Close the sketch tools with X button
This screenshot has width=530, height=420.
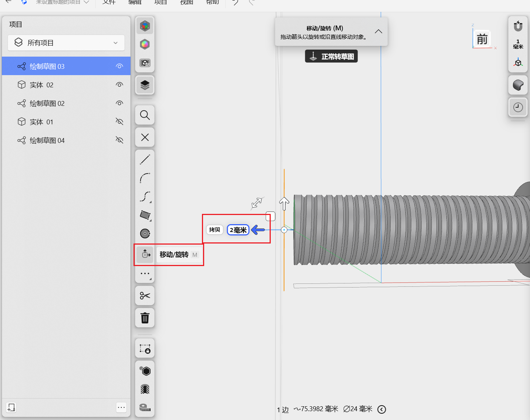pos(145,137)
